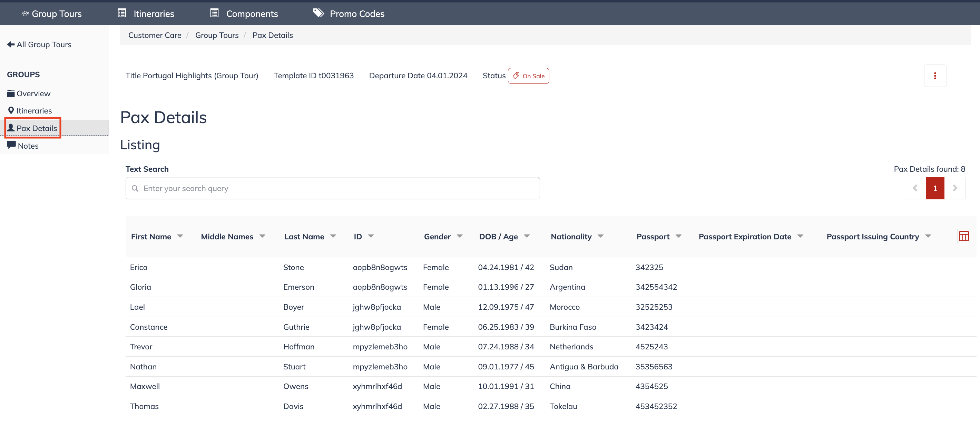Click last name Emerson cell
980x427 pixels.
pos(298,287)
